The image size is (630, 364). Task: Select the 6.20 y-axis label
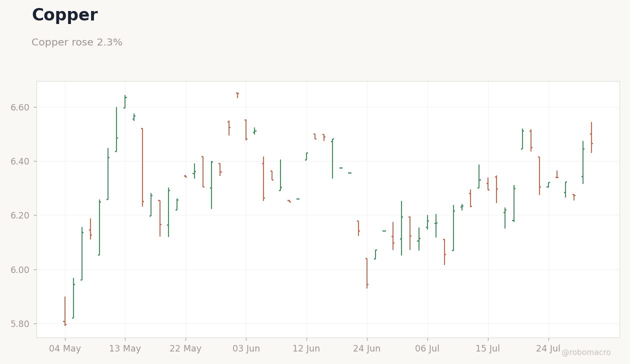[20, 215]
